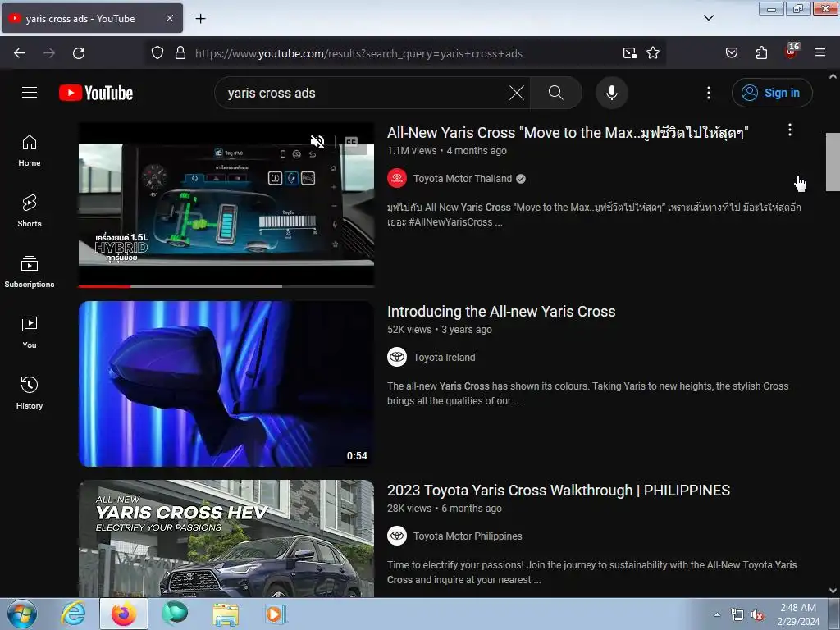840x630 pixels.
Task: Start voice search with microphone
Action: pyautogui.click(x=611, y=93)
